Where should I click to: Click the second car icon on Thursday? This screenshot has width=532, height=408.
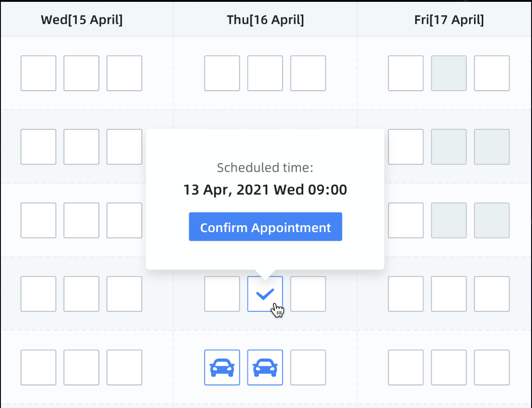[x=265, y=367]
